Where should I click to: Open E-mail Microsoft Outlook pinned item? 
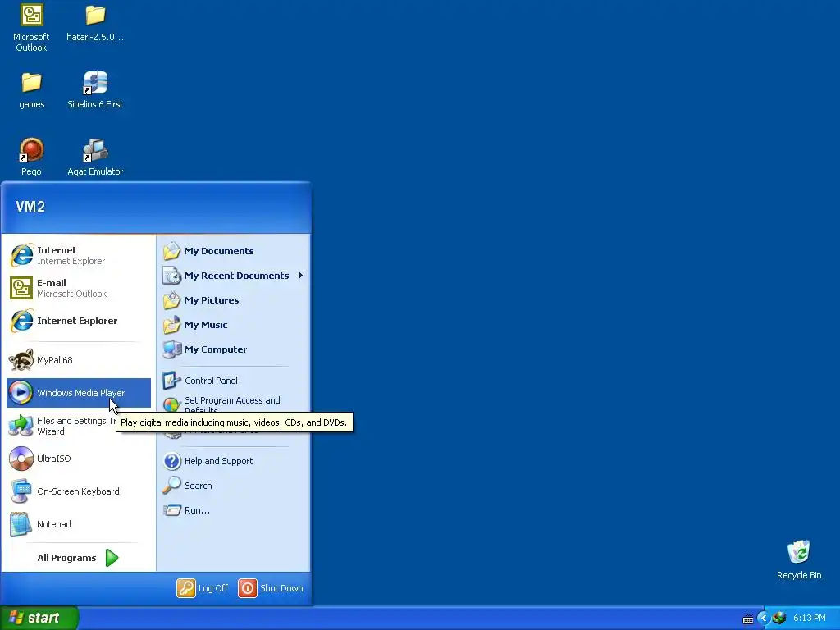tap(78, 288)
